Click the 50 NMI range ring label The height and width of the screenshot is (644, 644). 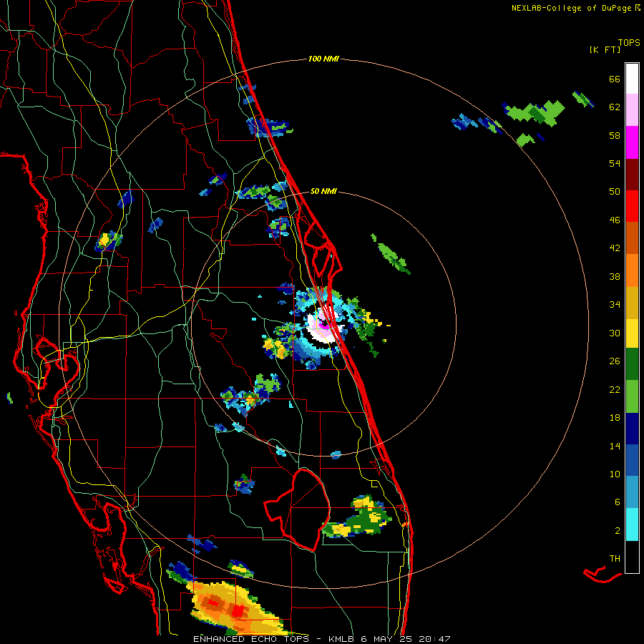pyautogui.click(x=323, y=191)
